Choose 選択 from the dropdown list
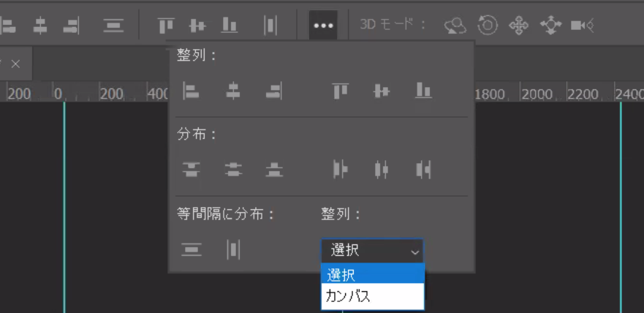Screen dimensions: 644x313 372,274
